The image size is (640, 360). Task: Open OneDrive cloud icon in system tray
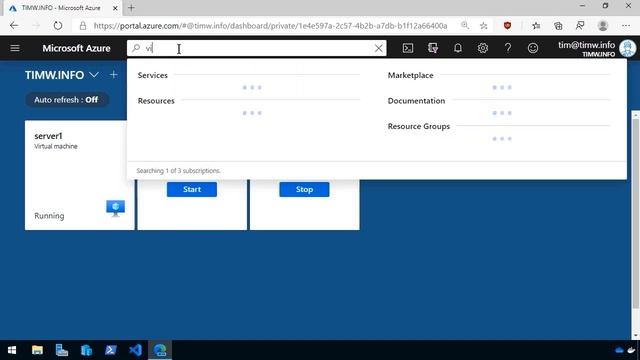[619, 350]
